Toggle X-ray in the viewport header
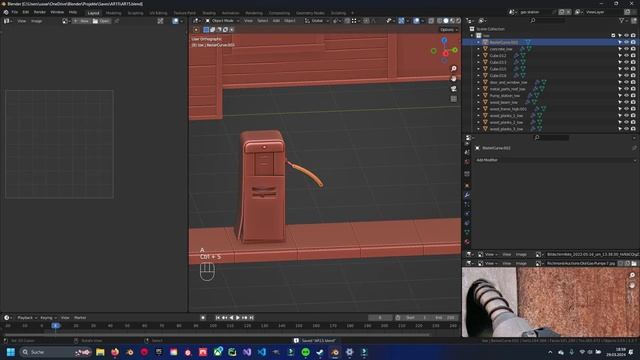 tap(431, 20)
